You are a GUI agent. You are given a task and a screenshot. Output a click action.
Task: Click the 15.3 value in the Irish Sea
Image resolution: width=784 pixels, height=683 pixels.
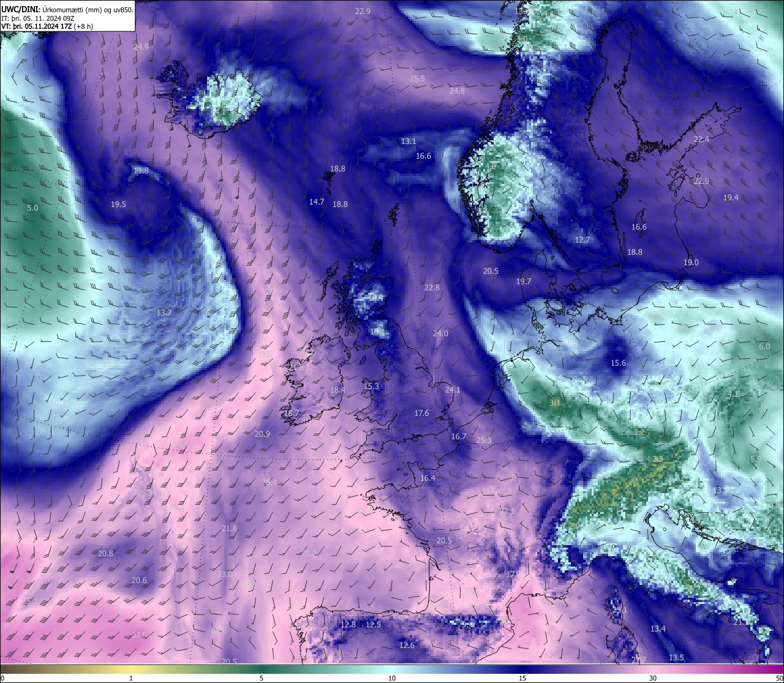point(371,386)
